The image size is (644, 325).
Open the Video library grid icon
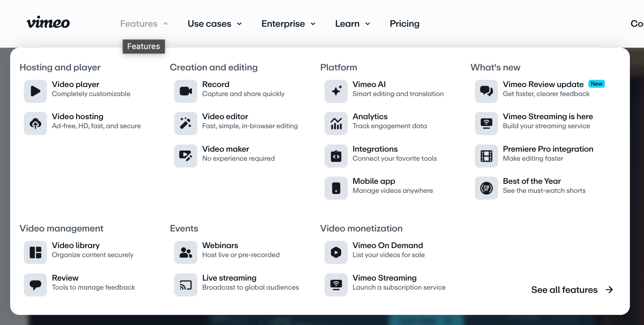click(35, 252)
